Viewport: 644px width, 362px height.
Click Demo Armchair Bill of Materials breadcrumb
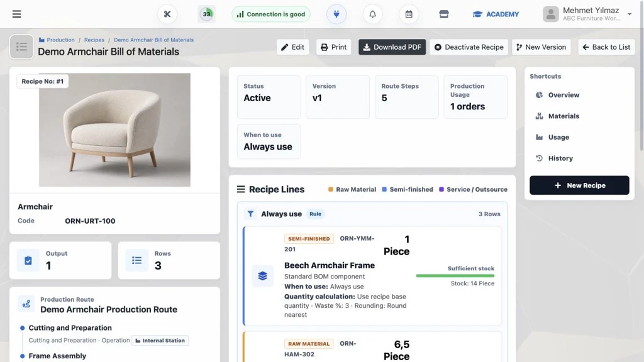(x=153, y=40)
